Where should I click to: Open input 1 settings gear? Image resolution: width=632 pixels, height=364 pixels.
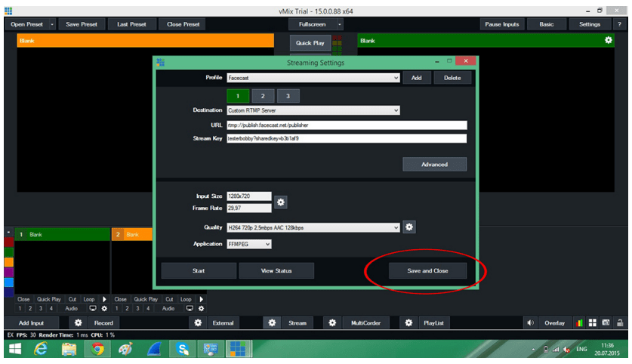point(104,308)
